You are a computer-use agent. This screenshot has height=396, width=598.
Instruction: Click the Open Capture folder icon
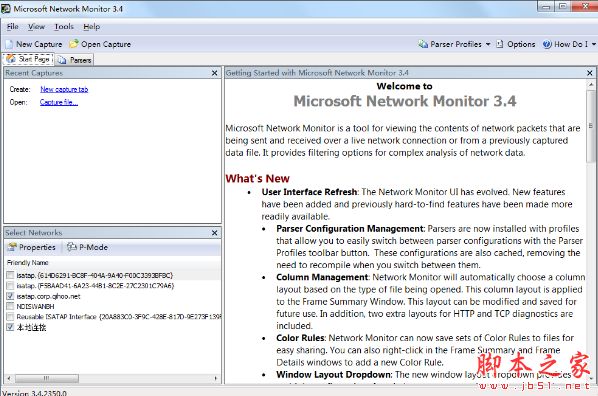(x=74, y=44)
